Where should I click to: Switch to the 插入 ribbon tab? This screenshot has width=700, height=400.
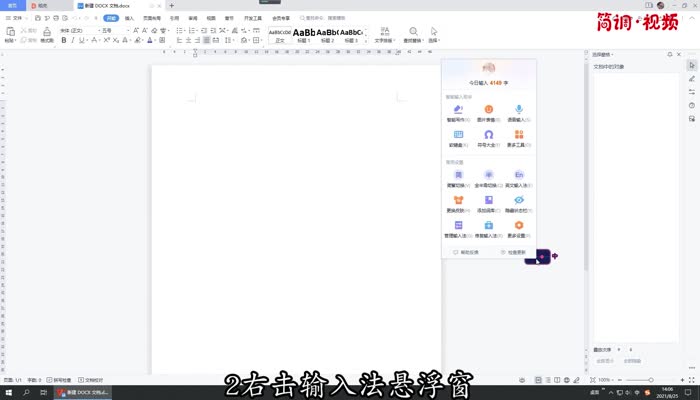click(129, 18)
